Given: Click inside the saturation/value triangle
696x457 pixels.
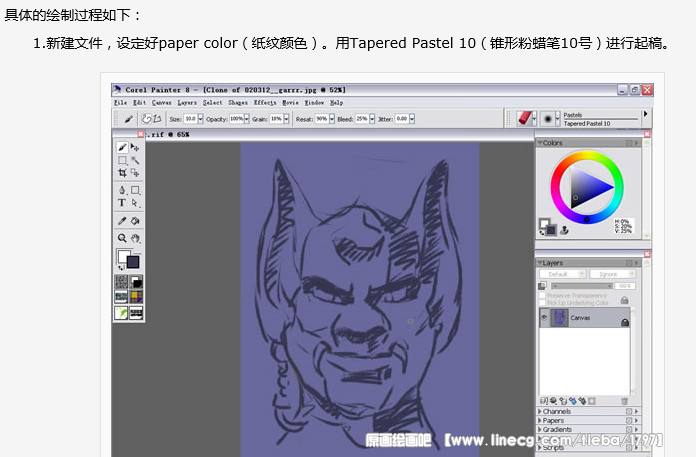Looking at the screenshot, I should tap(587, 187).
